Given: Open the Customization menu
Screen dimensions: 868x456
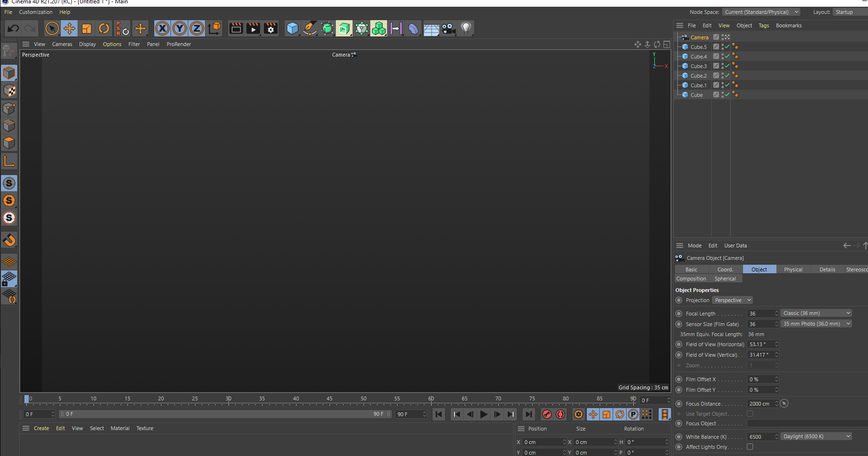Looking at the screenshot, I should click(35, 12).
